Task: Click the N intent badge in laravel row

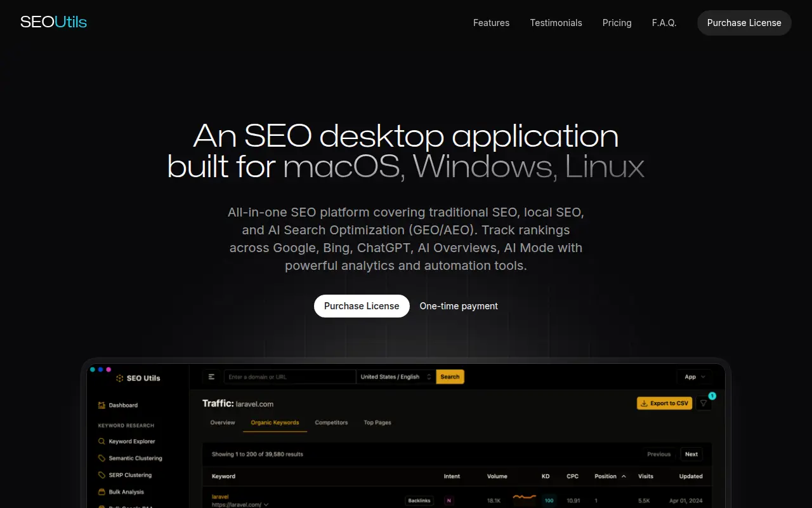Action: [449, 500]
